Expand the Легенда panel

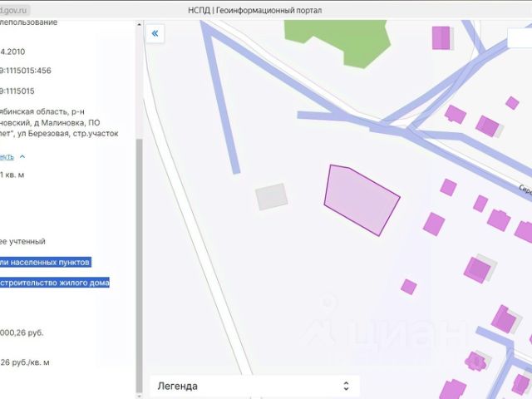[346, 386]
